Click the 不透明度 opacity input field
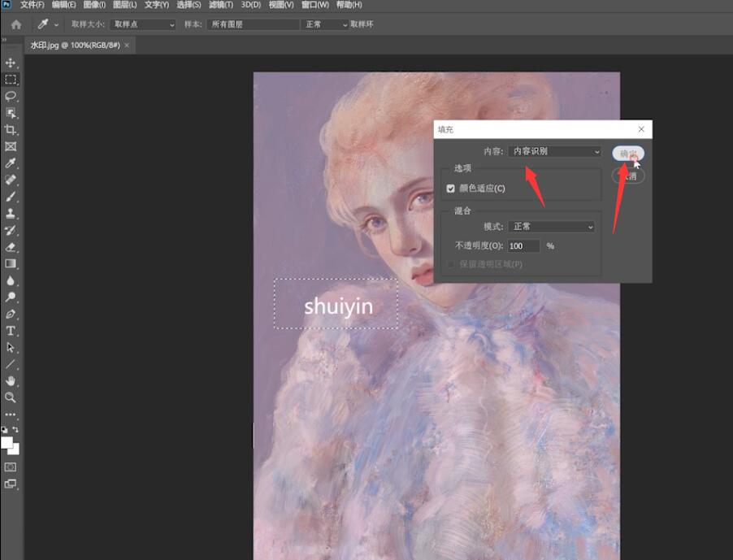Viewport: 733px width, 560px height. [x=523, y=246]
